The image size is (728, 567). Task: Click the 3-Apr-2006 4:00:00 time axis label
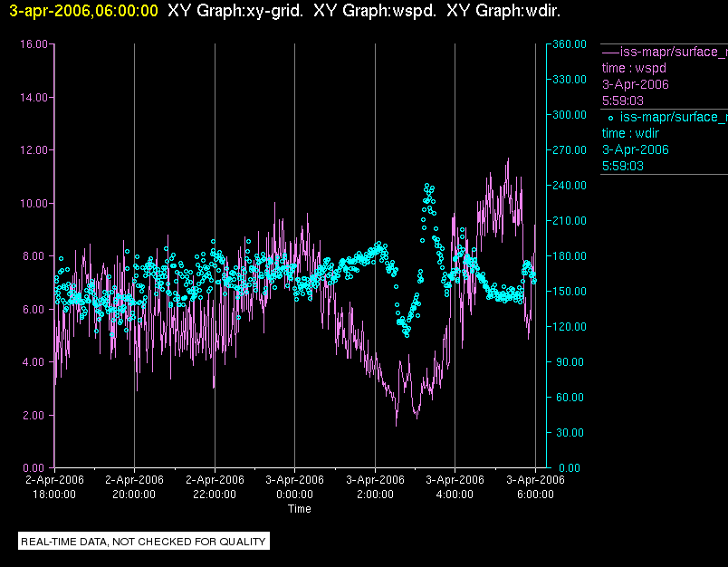pyautogui.click(x=455, y=487)
